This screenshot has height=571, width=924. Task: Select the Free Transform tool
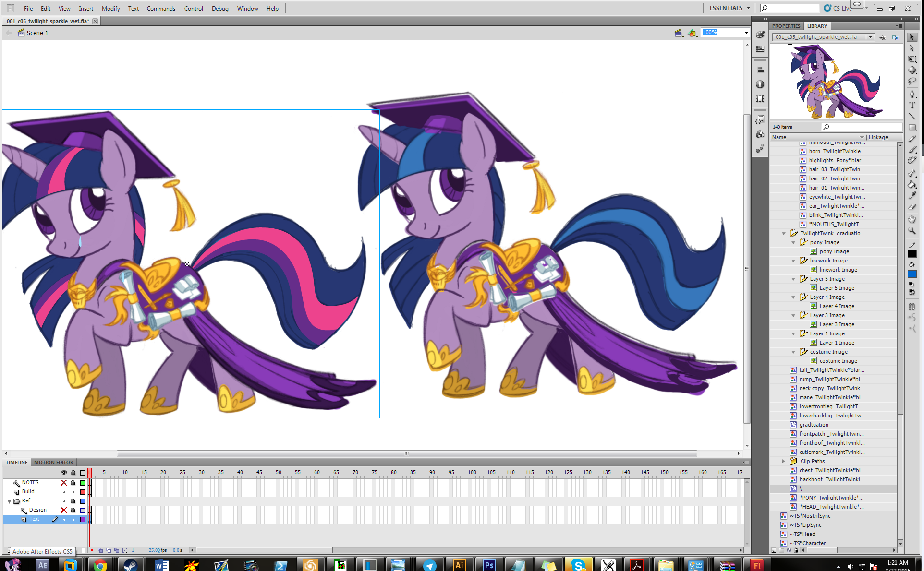click(912, 59)
